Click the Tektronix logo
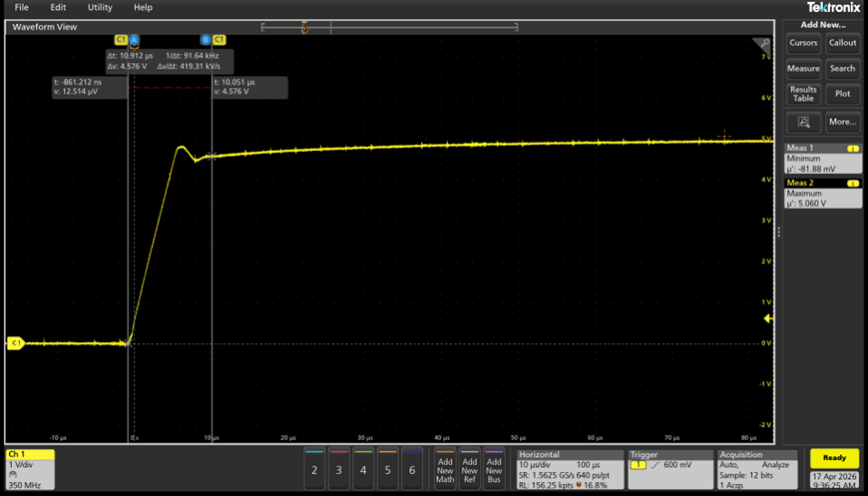 pos(834,7)
